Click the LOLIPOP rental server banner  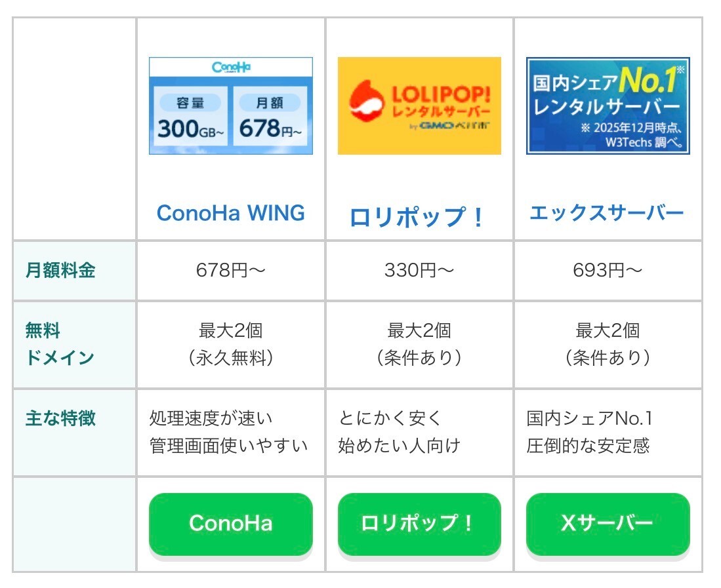click(x=419, y=106)
